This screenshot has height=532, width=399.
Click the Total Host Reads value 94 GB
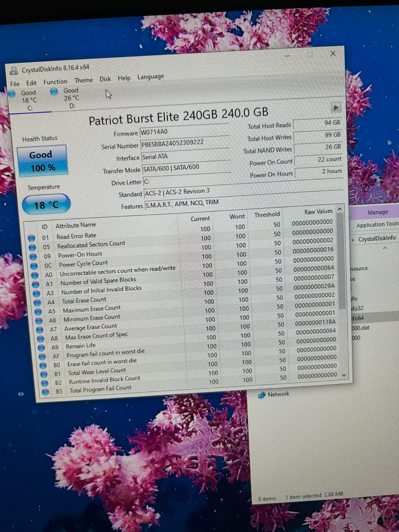pyautogui.click(x=317, y=123)
